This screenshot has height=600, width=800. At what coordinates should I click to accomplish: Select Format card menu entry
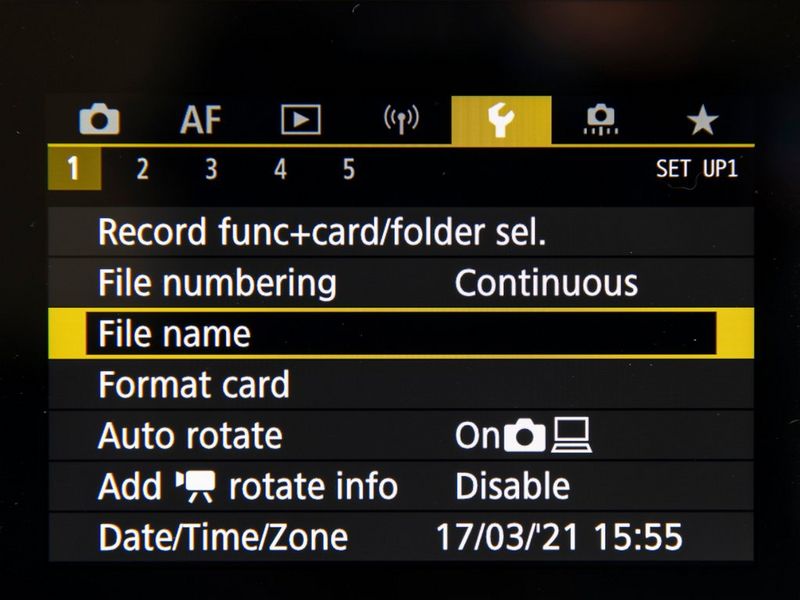(401, 384)
